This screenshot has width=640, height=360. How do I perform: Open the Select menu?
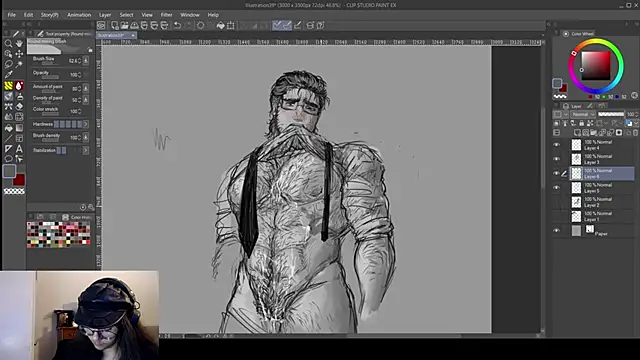tap(126, 15)
